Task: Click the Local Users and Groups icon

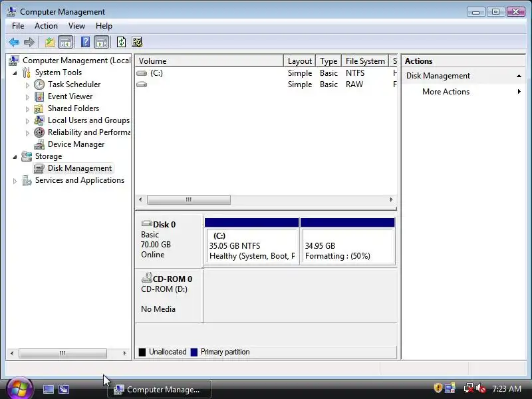Action: tap(39, 120)
